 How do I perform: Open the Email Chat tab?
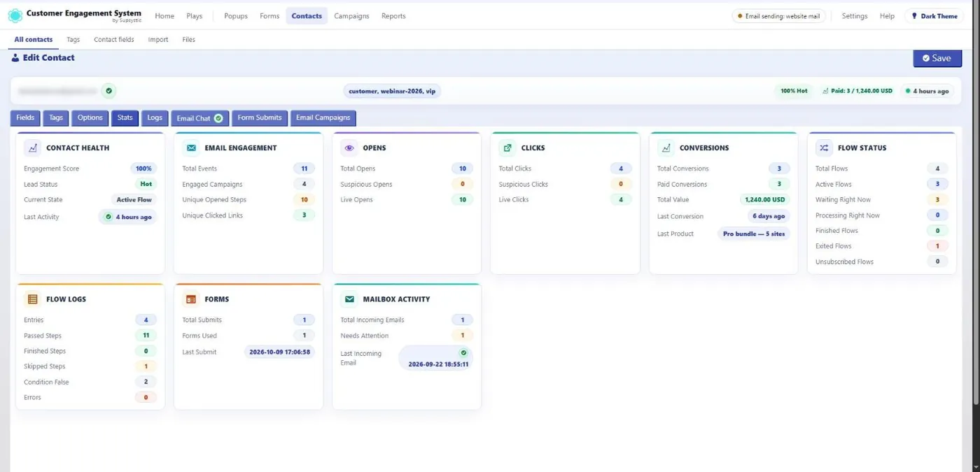pyautogui.click(x=200, y=118)
